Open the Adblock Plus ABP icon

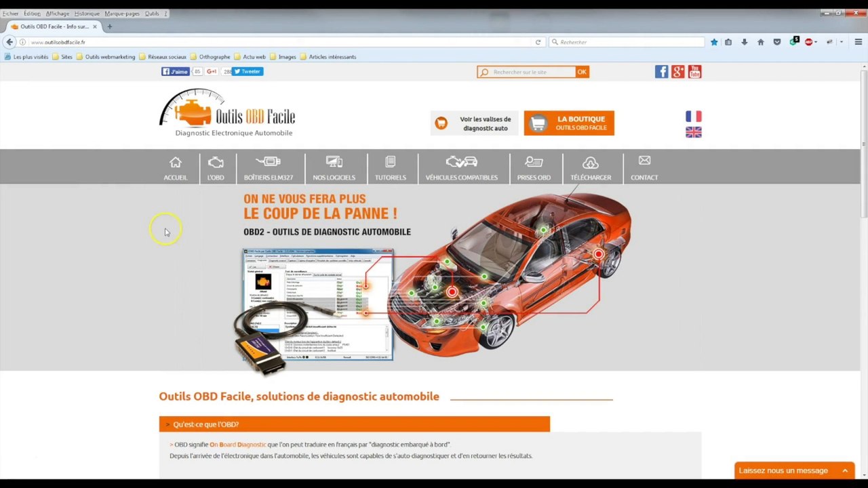click(808, 42)
